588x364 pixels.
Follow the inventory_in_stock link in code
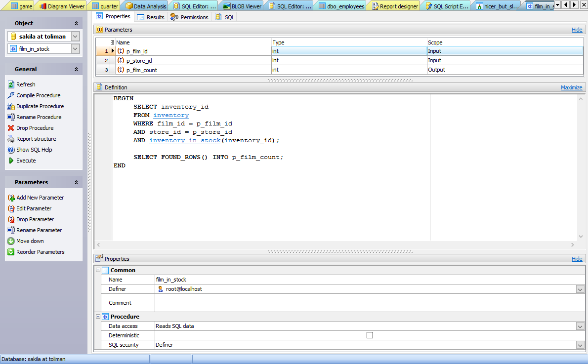[x=185, y=140]
